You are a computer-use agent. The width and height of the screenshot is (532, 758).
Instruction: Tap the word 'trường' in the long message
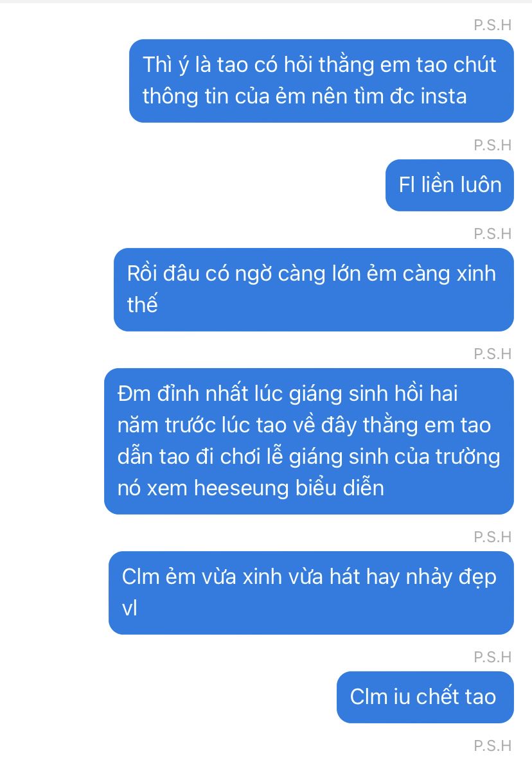pos(468,457)
